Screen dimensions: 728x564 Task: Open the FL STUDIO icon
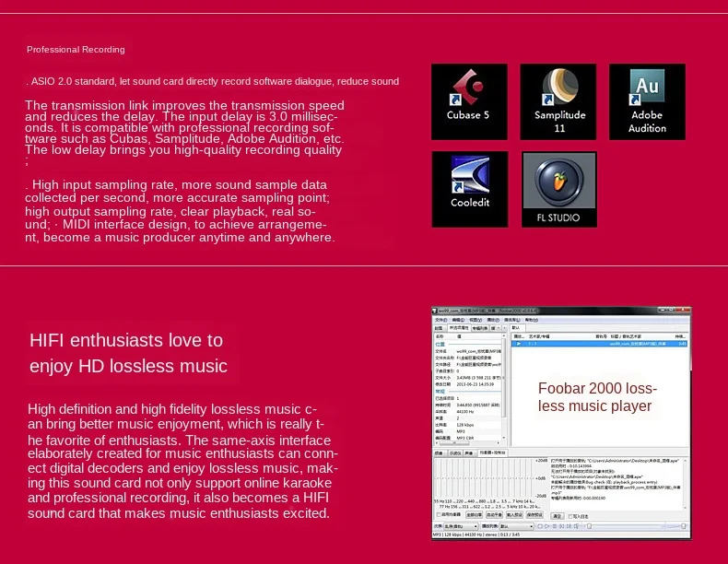pyautogui.click(x=559, y=190)
